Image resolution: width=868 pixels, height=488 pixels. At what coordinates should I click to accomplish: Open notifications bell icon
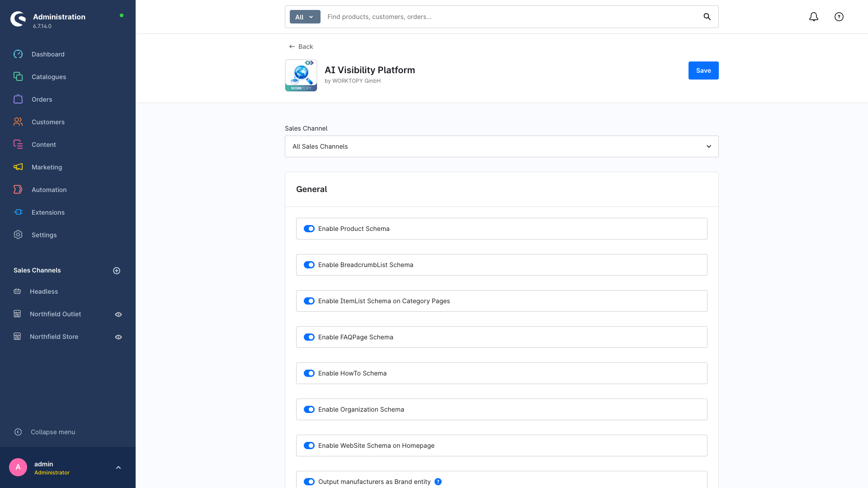[x=814, y=17]
